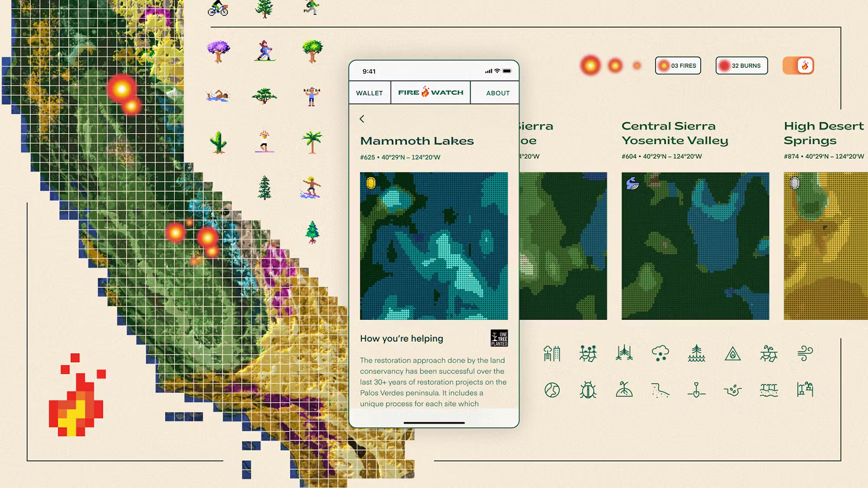Select the sprouting seedling mound icon
Viewport: 868px width, 488px height.
(x=624, y=389)
